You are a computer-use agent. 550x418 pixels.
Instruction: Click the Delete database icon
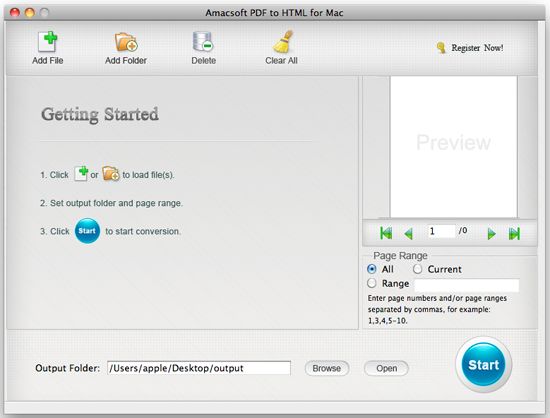click(x=203, y=42)
